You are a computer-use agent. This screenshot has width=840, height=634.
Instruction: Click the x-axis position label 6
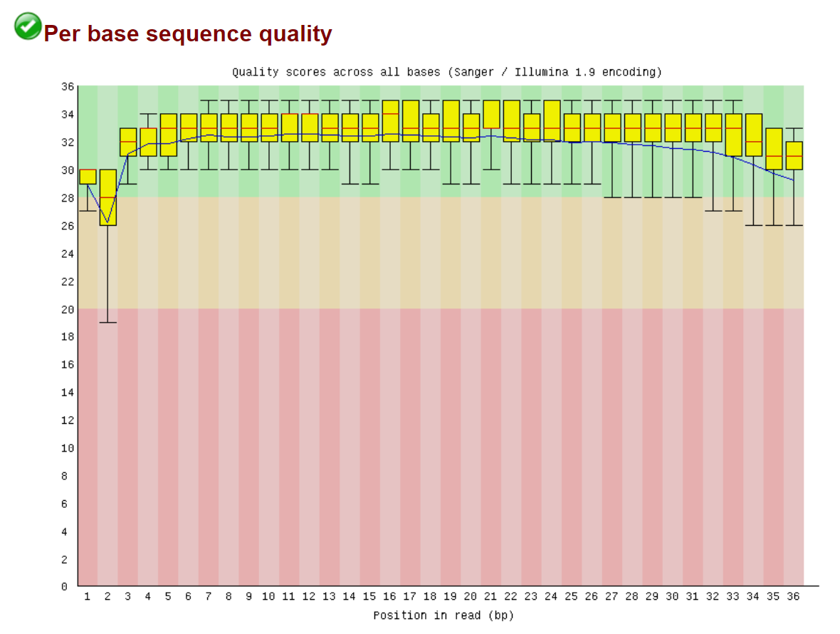point(188,596)
